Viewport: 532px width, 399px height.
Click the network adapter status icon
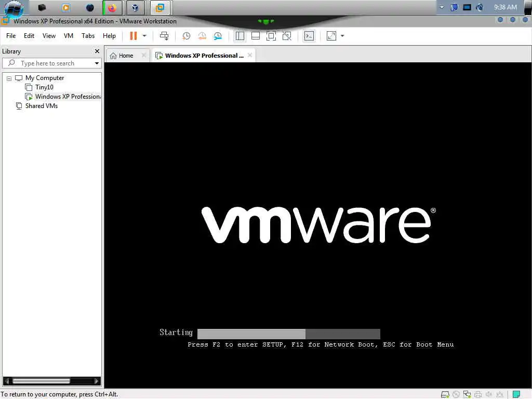coord(467,394)
